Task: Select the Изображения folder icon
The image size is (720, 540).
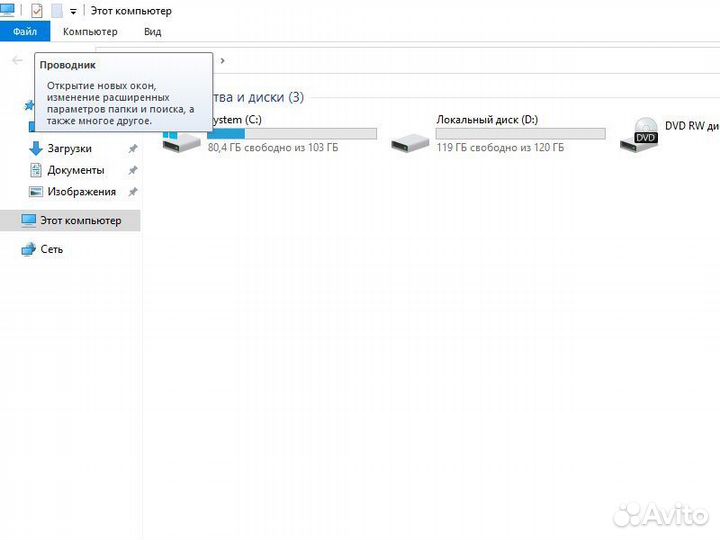Action: 37,192
